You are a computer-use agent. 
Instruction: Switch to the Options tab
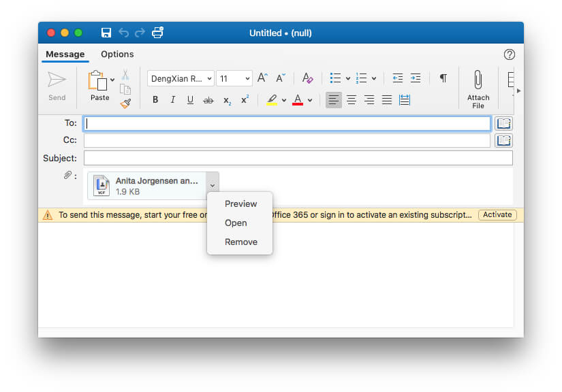coord(116,54)
